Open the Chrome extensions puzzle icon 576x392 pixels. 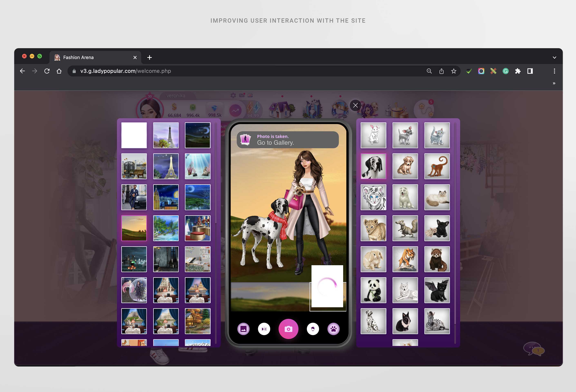[518, 71]
